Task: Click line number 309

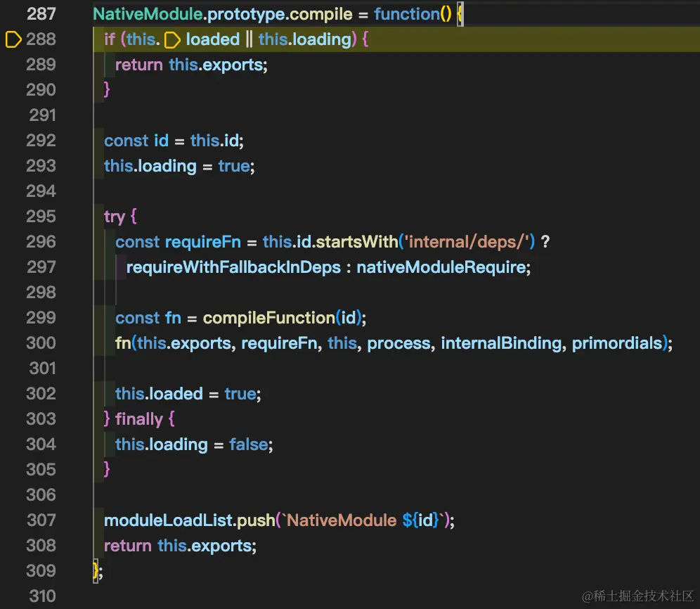Action: tap(41, 570)
